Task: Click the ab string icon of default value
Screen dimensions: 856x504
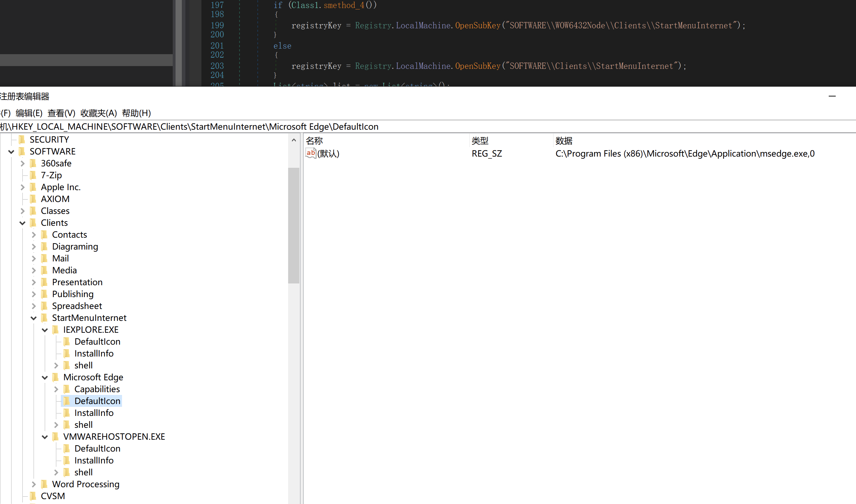Action: pos(311,153)
